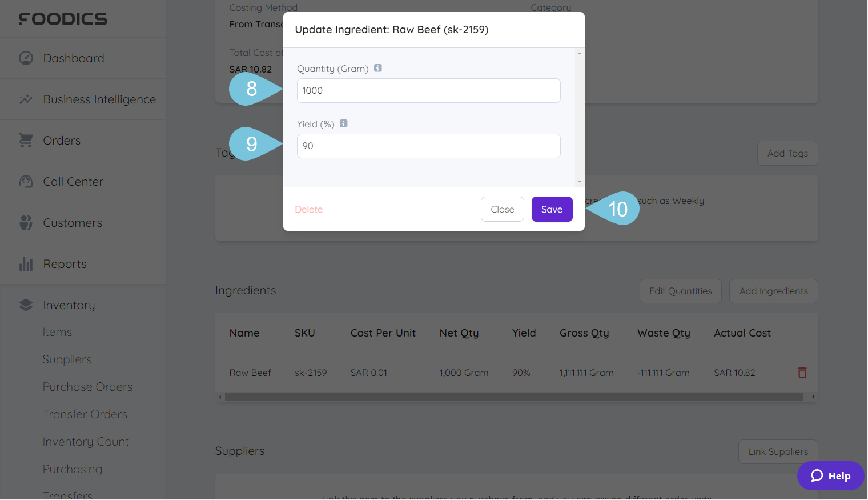This screenshot has height=500, width=868.
Task: Focus the Yield (%) input field
Action: (428, 146)
